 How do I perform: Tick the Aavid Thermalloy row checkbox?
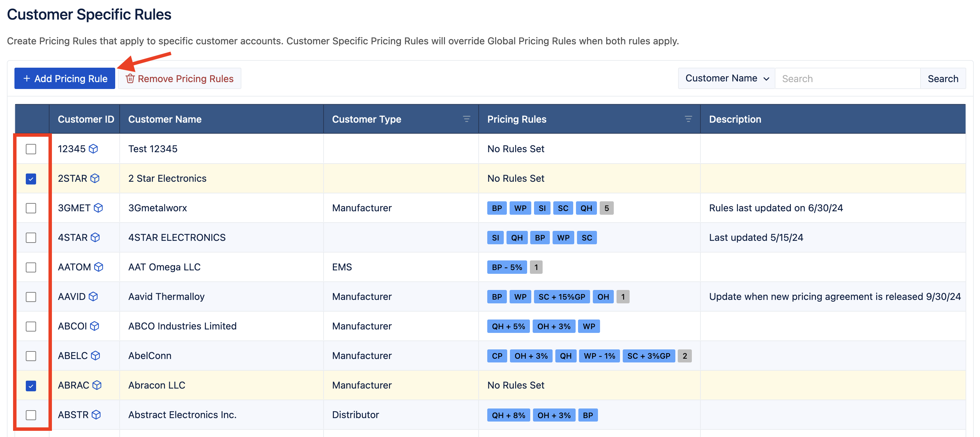click(31, 297)
